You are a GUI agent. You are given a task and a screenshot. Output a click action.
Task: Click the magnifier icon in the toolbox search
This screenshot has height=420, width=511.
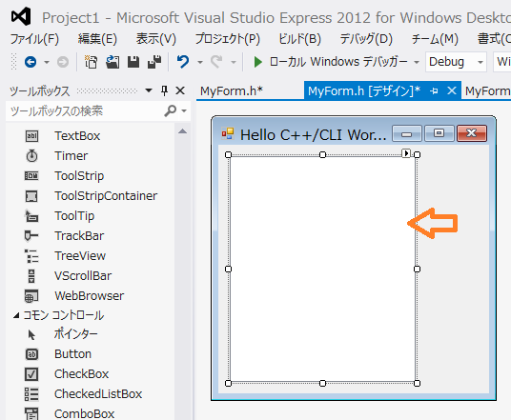171,111
